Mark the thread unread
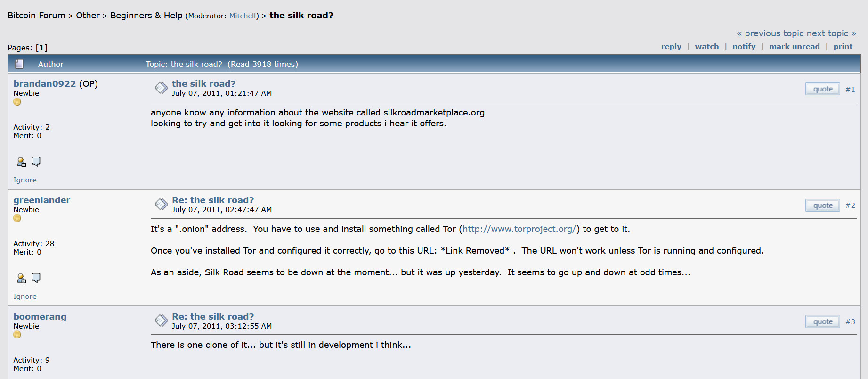 (x=795, y=46)
